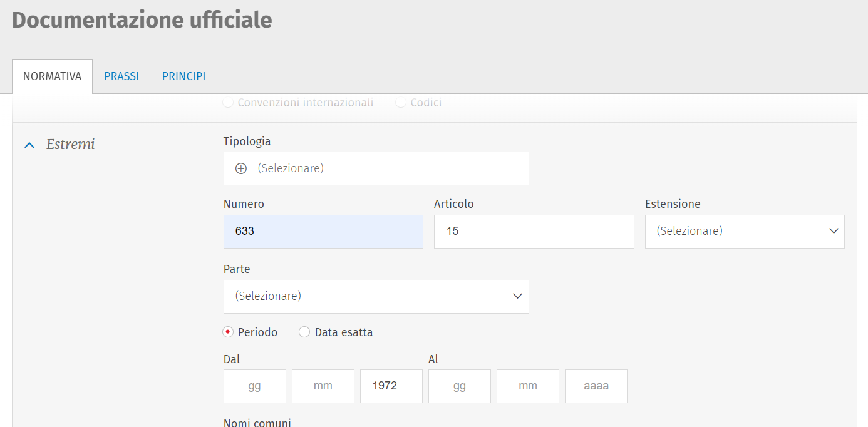The width and height of the screenshot is (868, 427).
Task: Click the Dal day (gg) field
Action: pos(254,386)
